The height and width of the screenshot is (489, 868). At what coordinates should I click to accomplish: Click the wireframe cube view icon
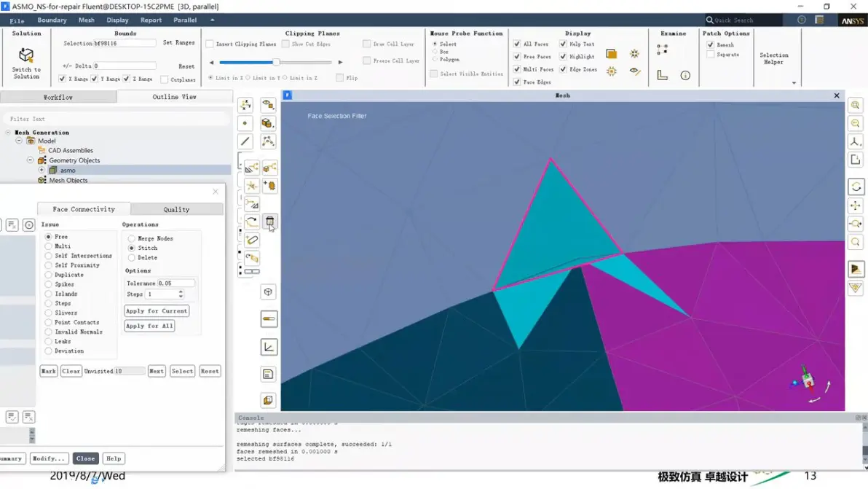click(269, 292)
